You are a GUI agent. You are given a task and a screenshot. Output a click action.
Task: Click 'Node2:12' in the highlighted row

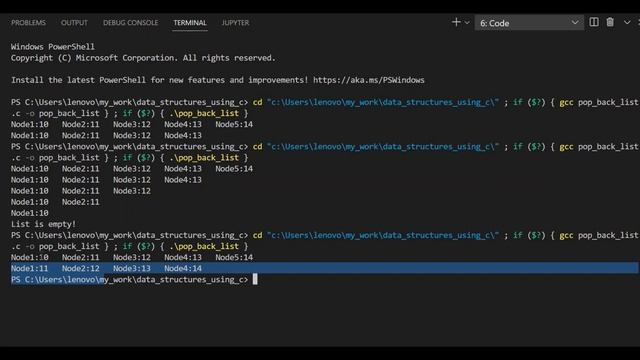tap(80, 269)
